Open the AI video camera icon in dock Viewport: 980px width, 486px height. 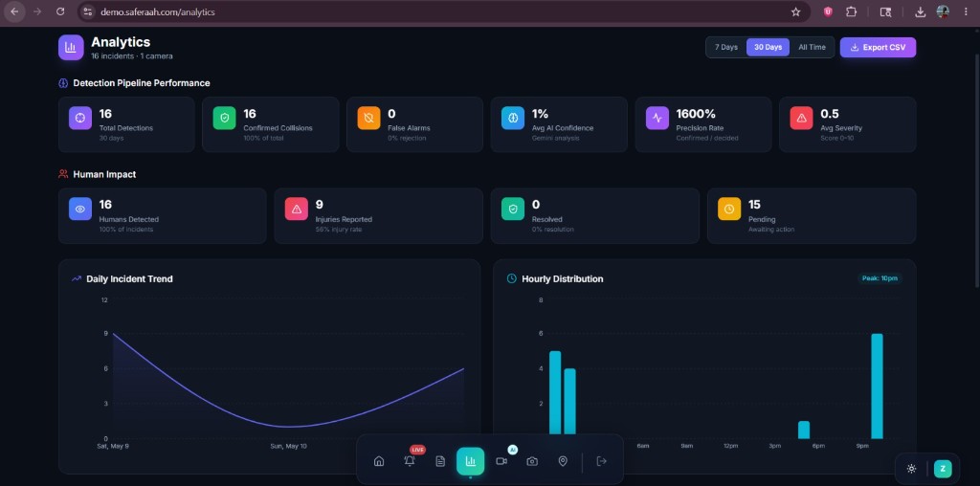click(x=501, y=461)
